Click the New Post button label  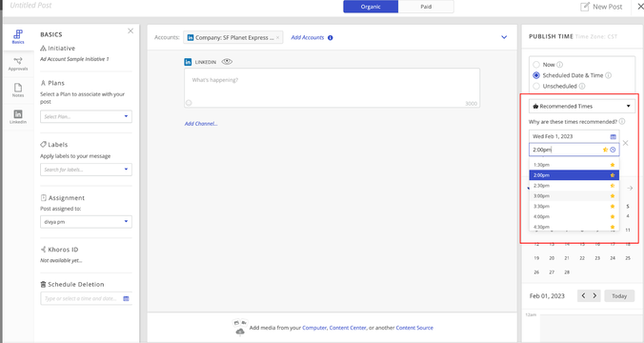607,7
